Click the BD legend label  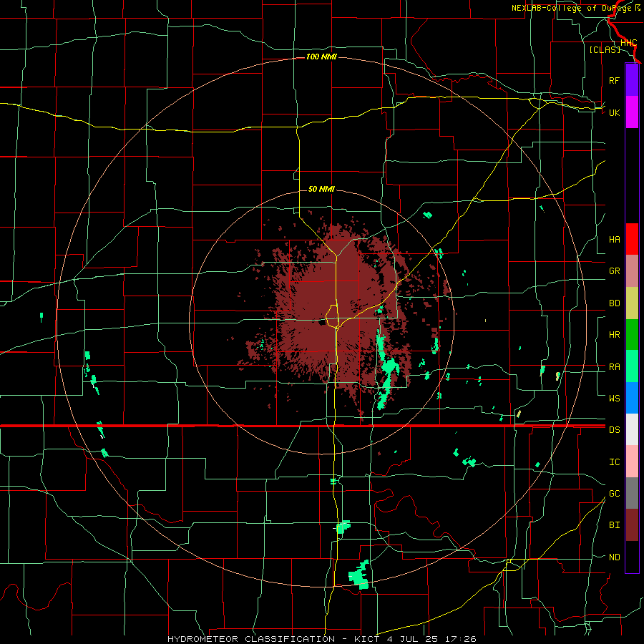(614, 303)
